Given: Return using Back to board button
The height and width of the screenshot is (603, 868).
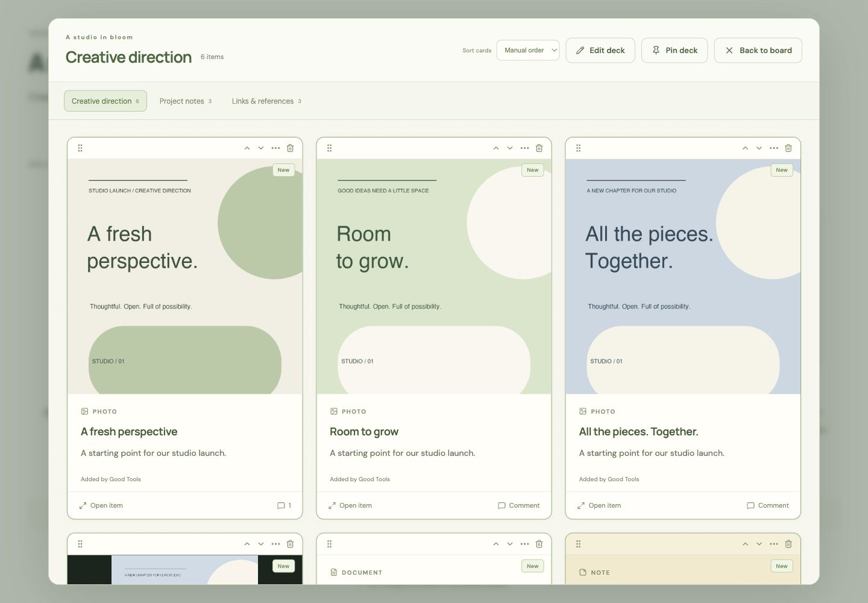Looking at the screenshot, I should click(x=758, y=51).
